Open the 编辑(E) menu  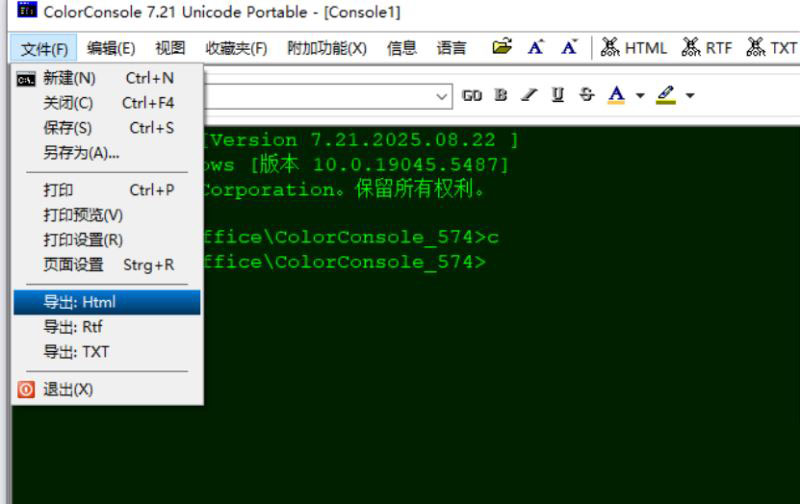111,48
